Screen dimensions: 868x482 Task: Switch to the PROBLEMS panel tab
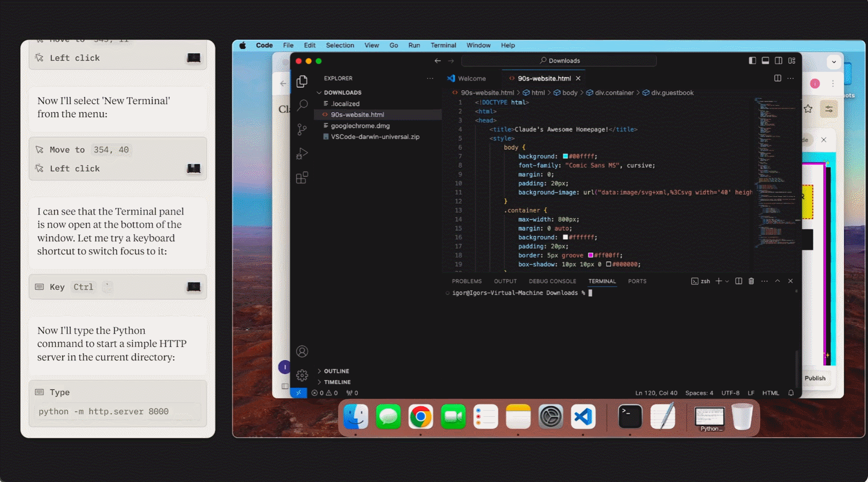[466, 281]
